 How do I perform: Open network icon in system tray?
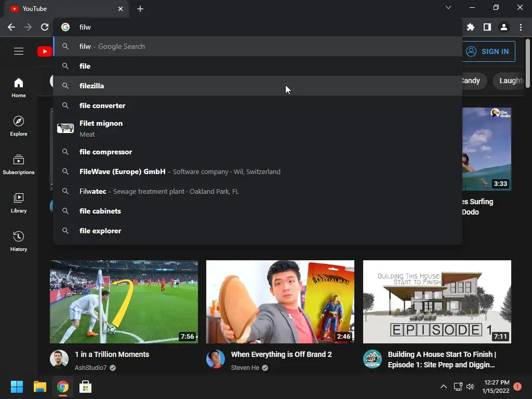[458, 387]
